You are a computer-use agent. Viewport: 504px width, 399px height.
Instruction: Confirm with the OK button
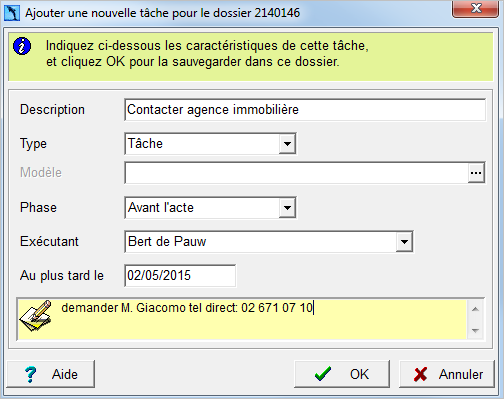pyautogui.click(x=342, y=374)
